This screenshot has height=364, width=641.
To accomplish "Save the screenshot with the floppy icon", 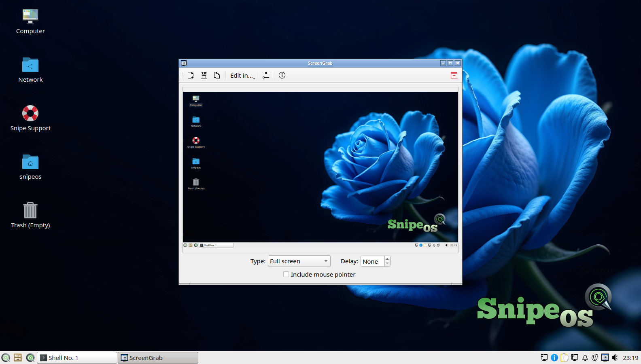I will [204, 75].
